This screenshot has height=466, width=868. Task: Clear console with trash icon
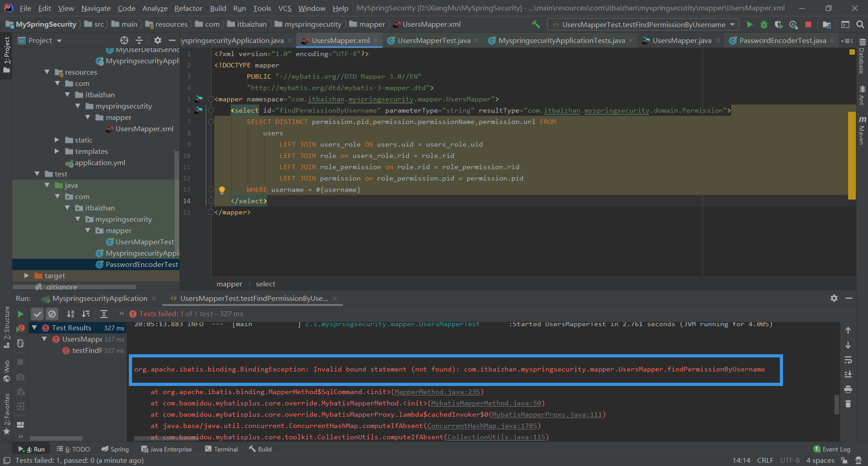848,404
